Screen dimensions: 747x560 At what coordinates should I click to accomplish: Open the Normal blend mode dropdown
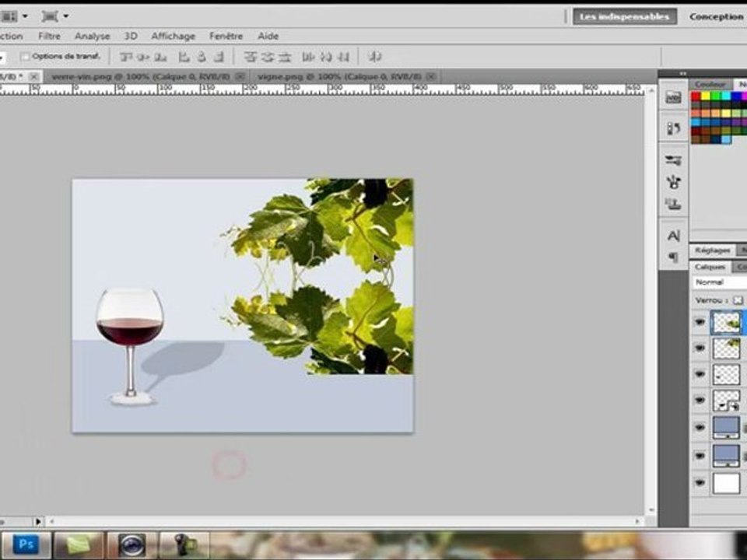(x=719, y=282)
